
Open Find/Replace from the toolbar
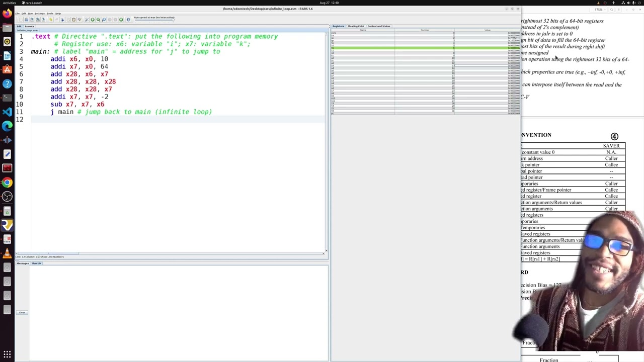[x=79, y=20]
